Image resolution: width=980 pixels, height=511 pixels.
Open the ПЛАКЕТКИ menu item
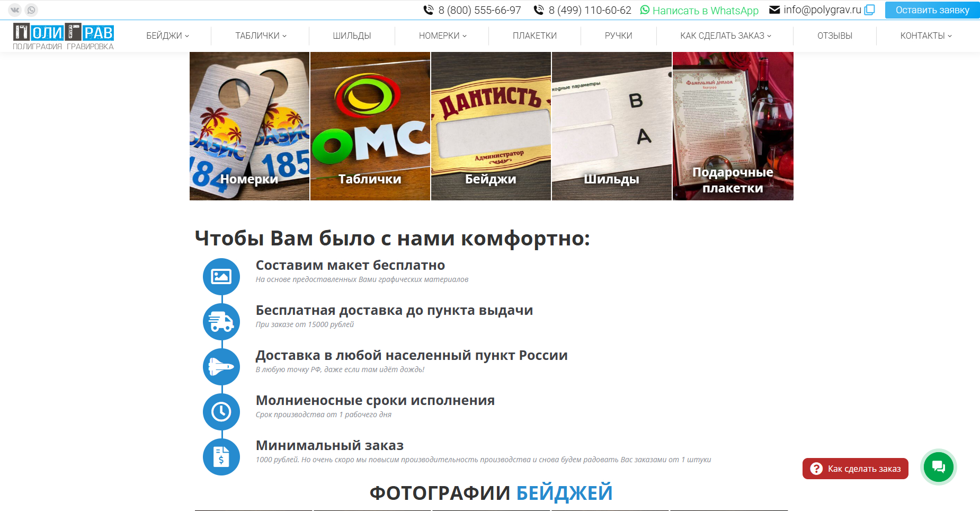click(x=534, y=36)
